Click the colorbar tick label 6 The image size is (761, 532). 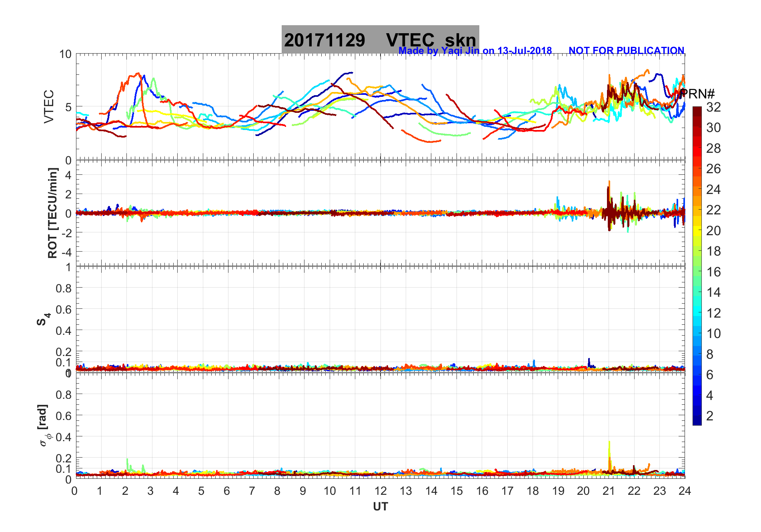point(710,375)
